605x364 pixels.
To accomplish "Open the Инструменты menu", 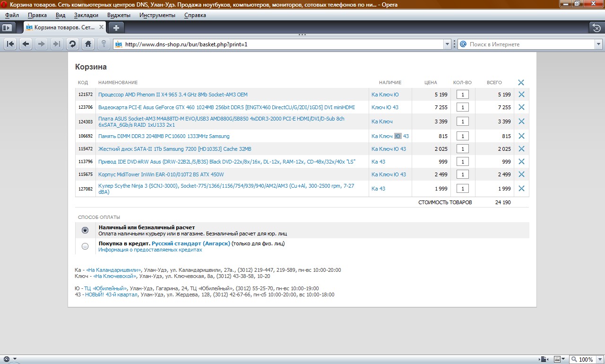I will pyautogui.click(x=157, y=15).
